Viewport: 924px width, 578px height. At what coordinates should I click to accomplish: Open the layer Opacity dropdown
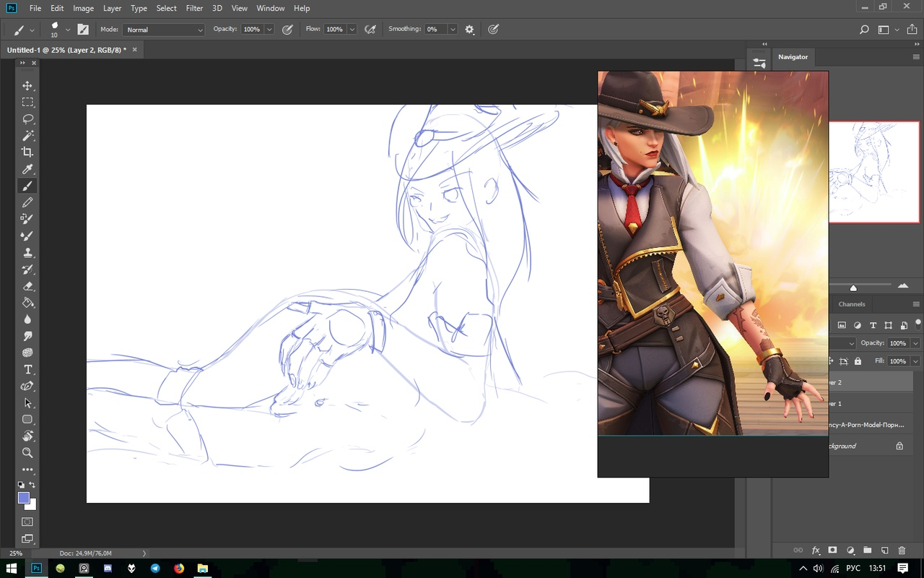point(915,343)
